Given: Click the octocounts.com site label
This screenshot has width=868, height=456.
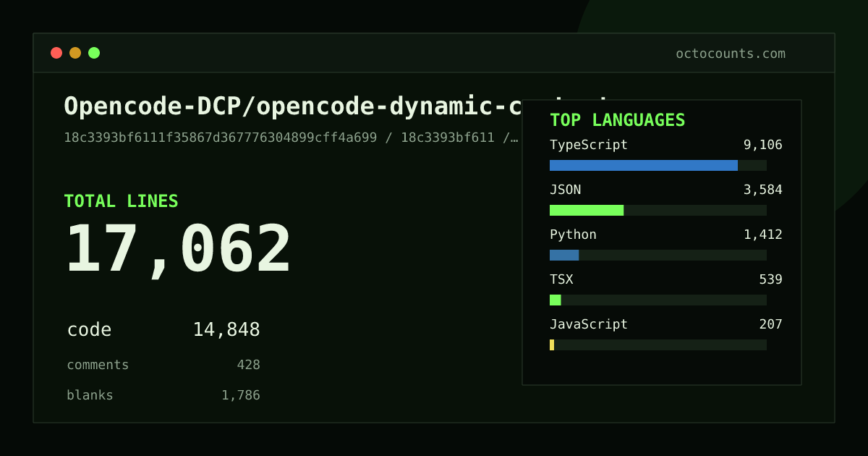Looking at the screenshot, I should pyautogui.click(x=731, y=54).
